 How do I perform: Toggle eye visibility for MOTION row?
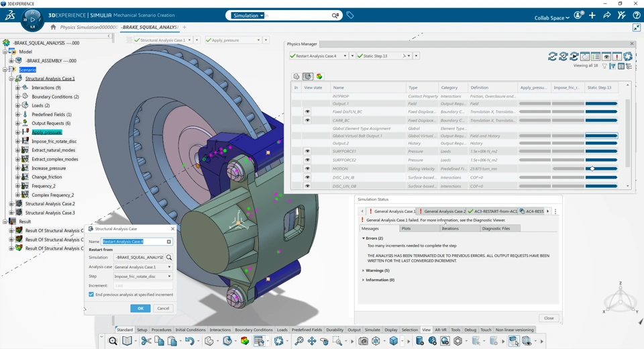(307, 168)
